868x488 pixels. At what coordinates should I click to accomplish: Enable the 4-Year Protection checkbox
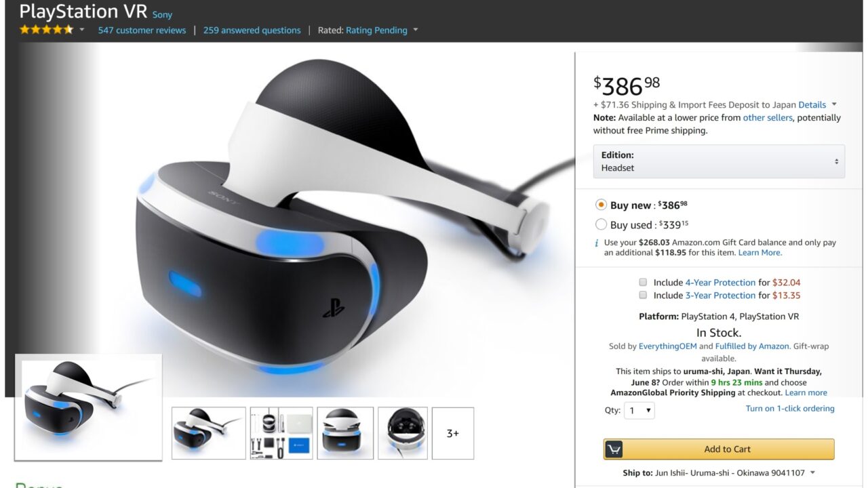(643, 282)
